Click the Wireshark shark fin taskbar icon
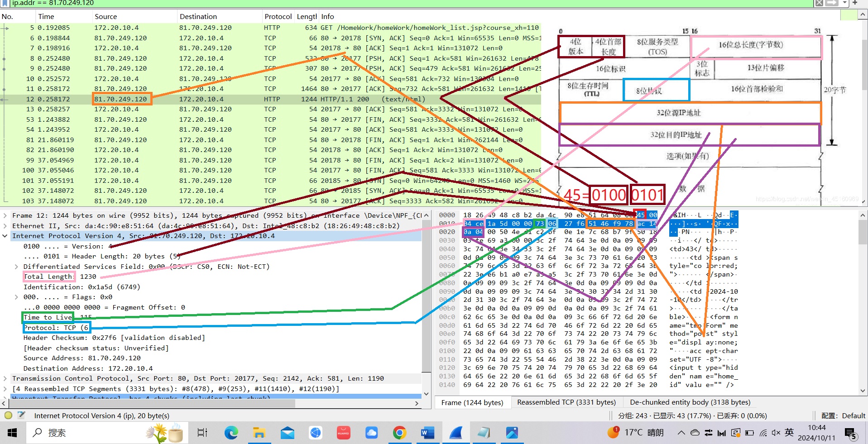 [456, 433]
